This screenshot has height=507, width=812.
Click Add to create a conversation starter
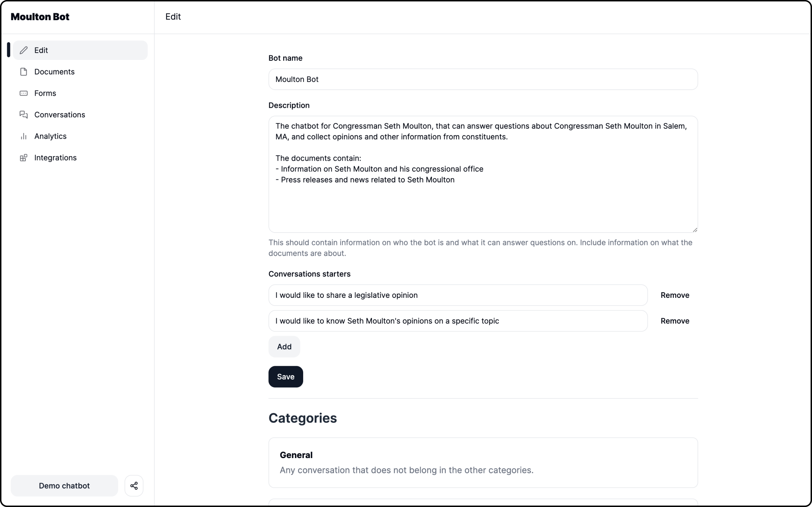pyautogui.click(x=284, y=346)
